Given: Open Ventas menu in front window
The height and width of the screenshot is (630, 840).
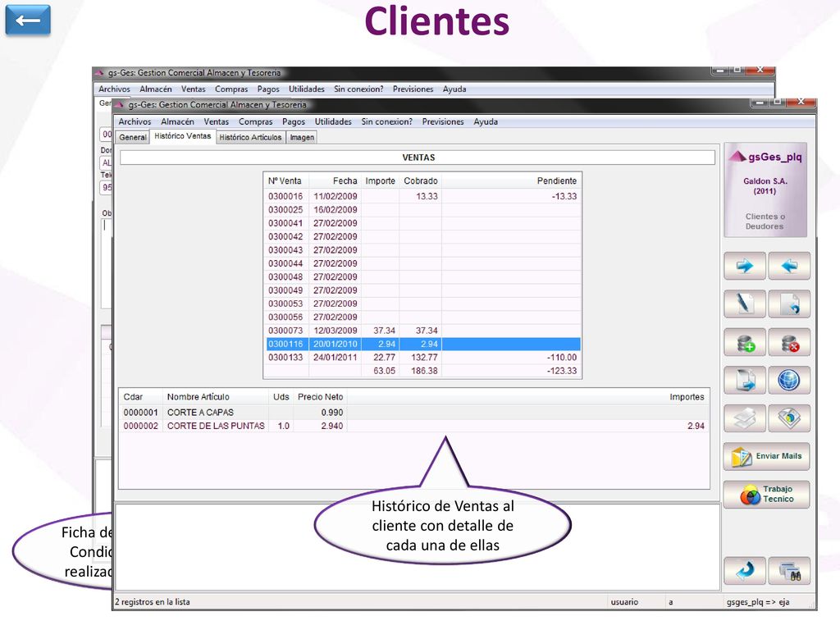Looking at the screenshot, I should [216, 121].
